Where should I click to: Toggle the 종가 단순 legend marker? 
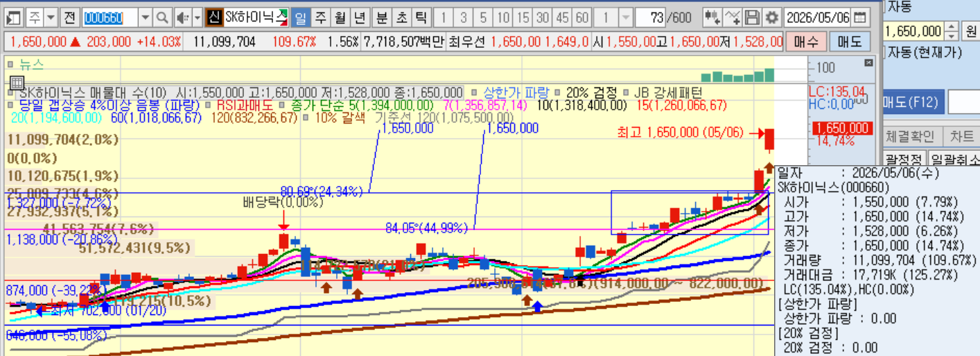[x=281, y=105]
